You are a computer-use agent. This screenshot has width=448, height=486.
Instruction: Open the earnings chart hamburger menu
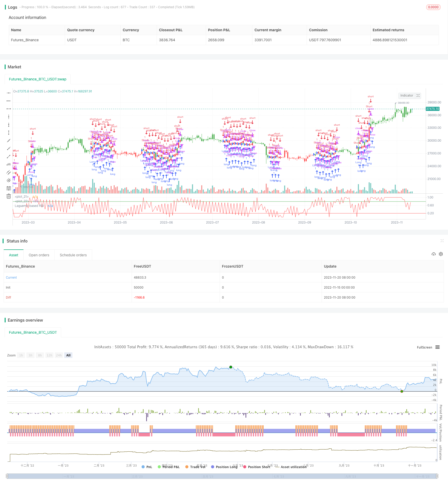click(438, 347)
